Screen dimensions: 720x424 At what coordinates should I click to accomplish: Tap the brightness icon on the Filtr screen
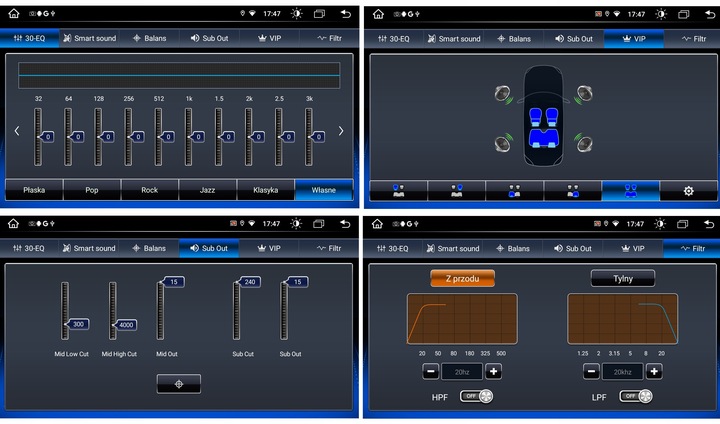coord(660,224)
